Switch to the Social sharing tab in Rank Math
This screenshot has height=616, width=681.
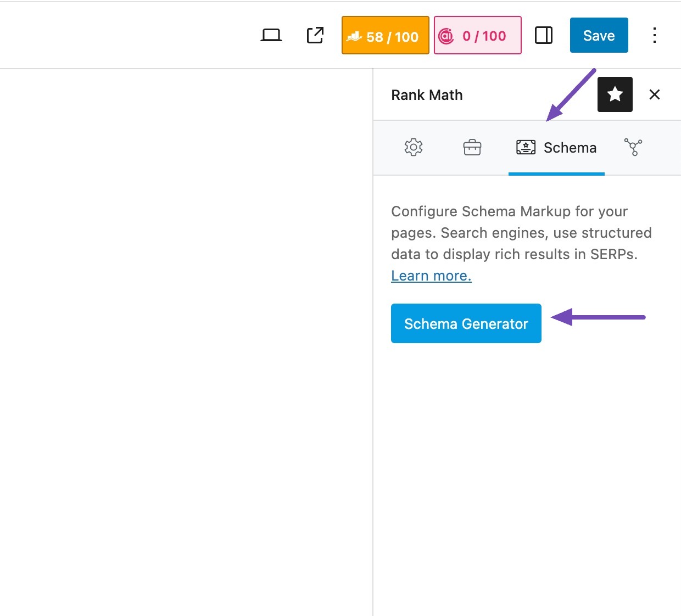[633, 147]
